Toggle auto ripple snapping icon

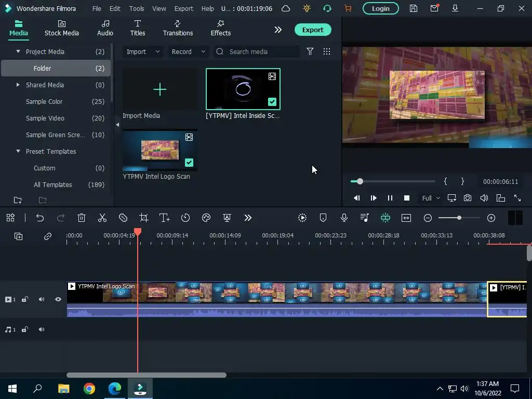pos(385,218)
